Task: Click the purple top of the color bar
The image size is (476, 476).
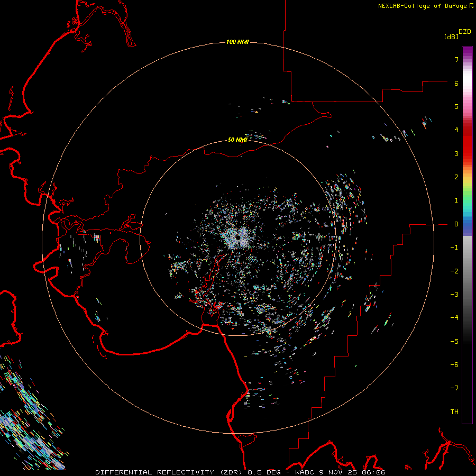Action: (467, 52)
